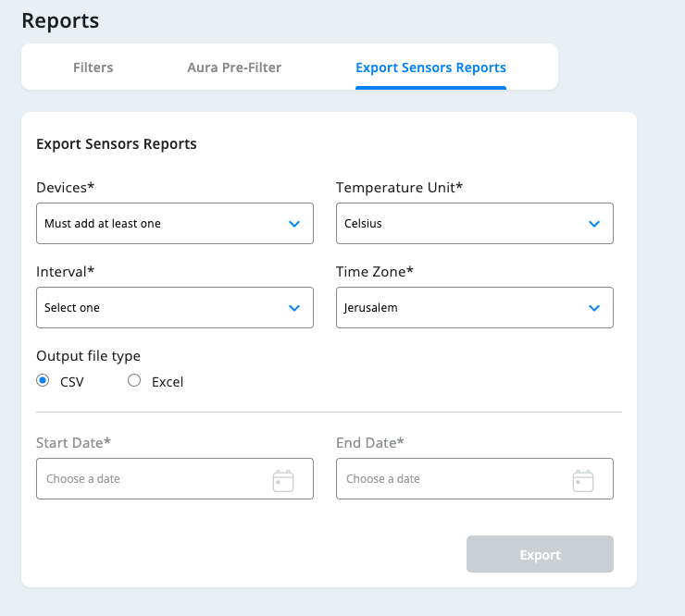This screenshot has width=685, height=616.
Task: Select the Export Sensors Reports tab
Action: (x=430, y=68)
